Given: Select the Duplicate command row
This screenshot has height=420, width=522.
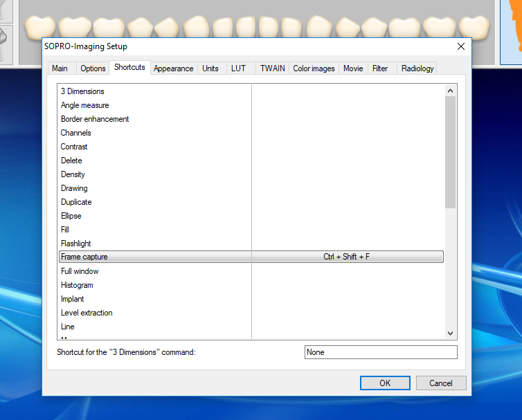Looking at the screenshot, I should [x=251, y=202].
